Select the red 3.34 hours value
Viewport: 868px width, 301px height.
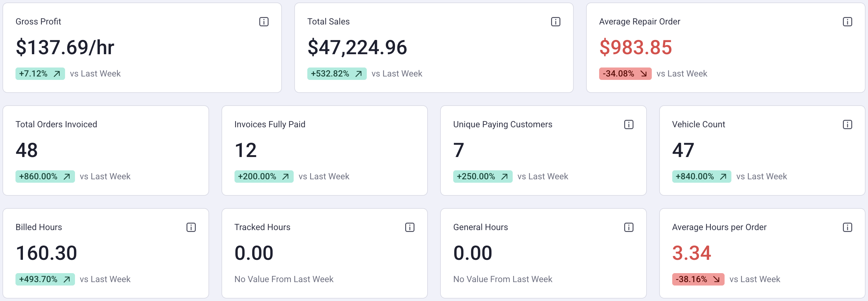[691, 253]
